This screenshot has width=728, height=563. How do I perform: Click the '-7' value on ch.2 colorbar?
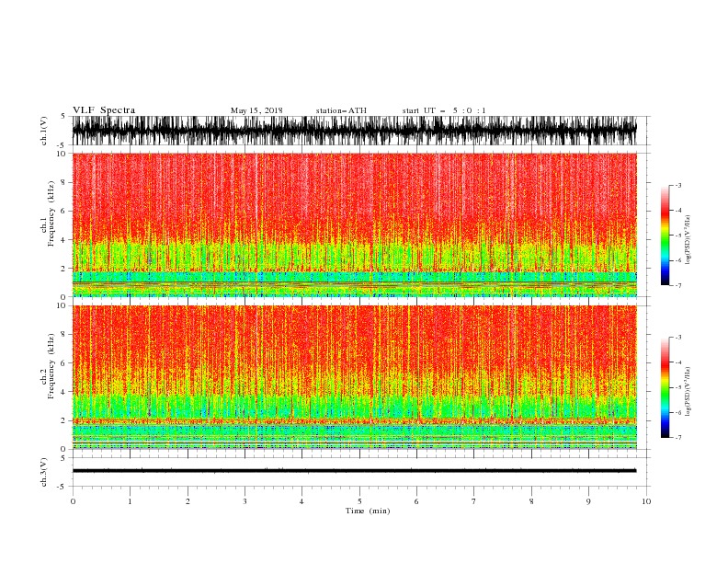(x=678, y=438)
